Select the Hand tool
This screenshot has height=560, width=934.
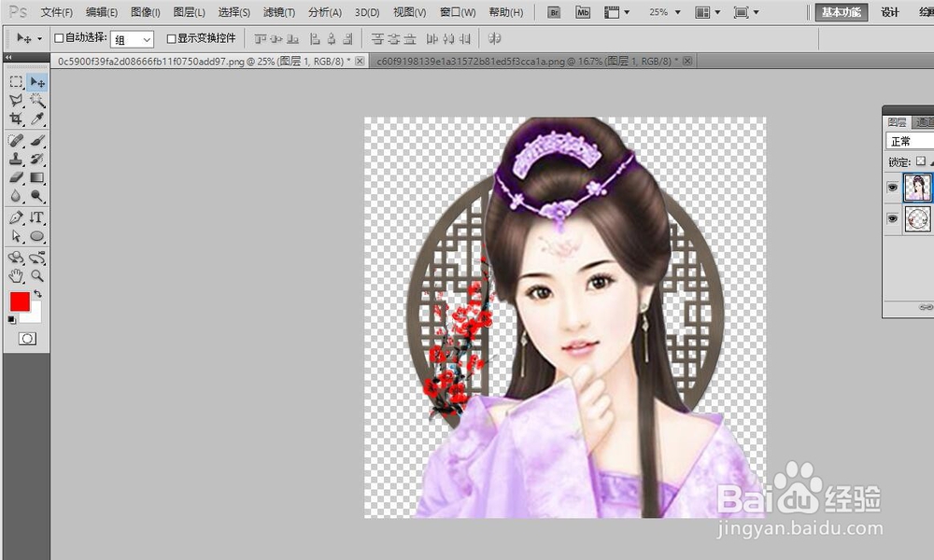tap(16, 275)
